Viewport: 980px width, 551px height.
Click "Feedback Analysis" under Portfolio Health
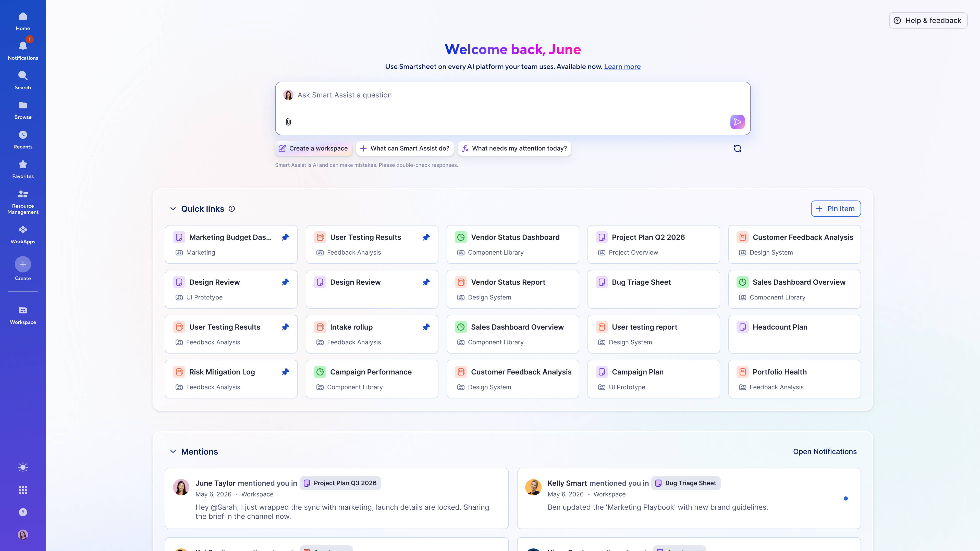(x=776, y=387)
